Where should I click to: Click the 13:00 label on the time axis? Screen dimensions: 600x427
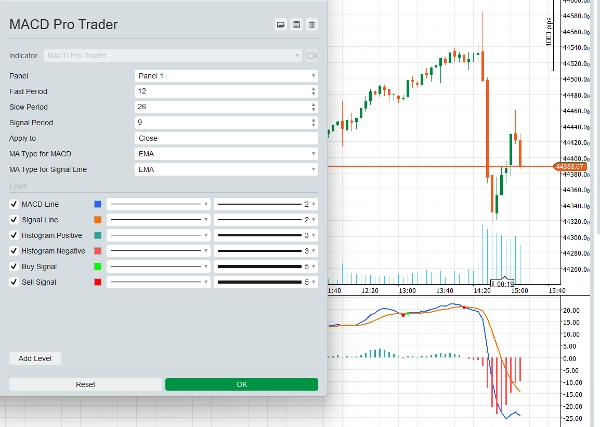click(407, 291)
